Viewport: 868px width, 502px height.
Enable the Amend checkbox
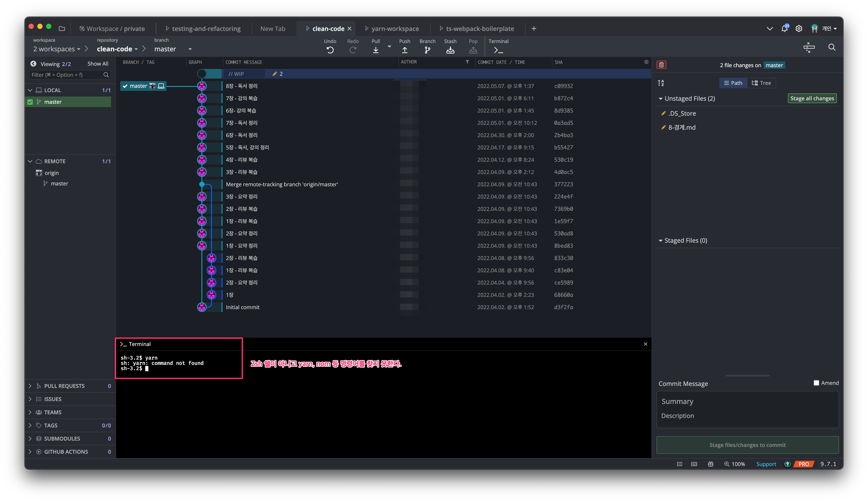[x=816, y=383]
